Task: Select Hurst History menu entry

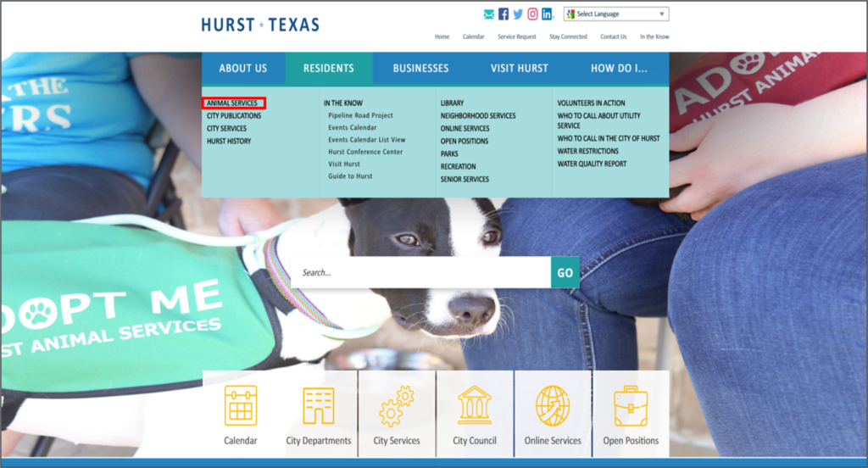Action: [x=229, y=142]
